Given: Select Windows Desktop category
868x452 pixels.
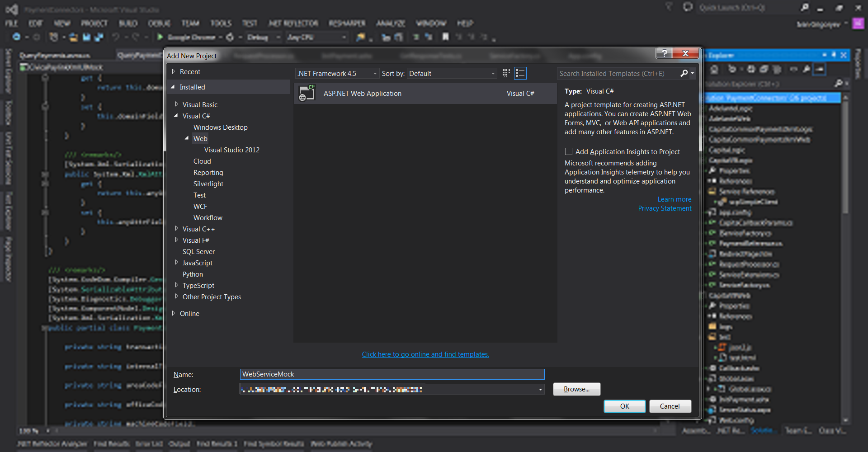Looking at the screenshot, I should click(220, 127).
